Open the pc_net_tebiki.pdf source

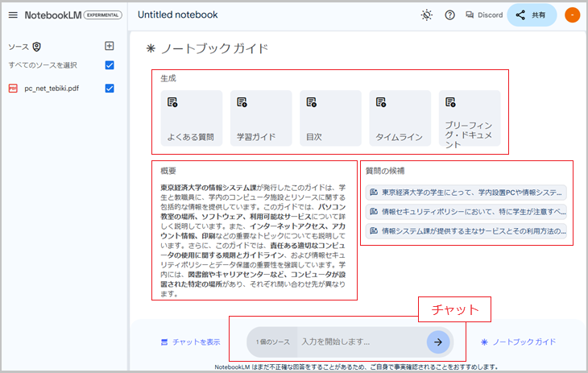[52, 89]
